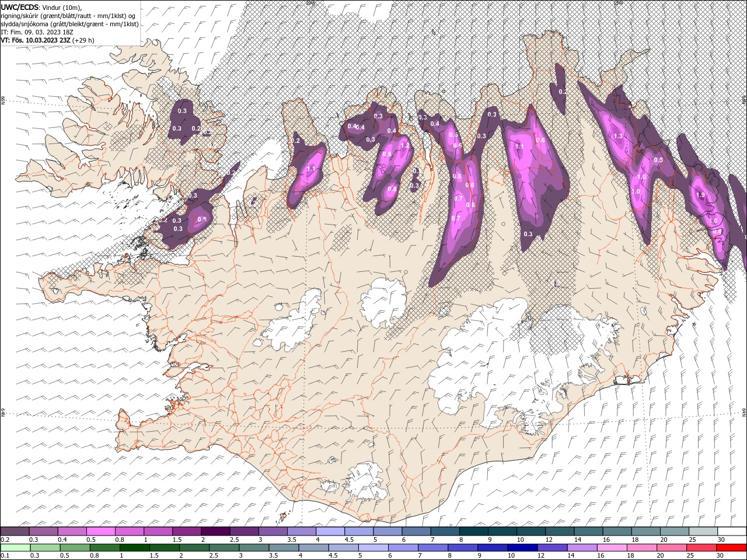Pick bright red bottom-row swatch starting at 30

pos(731,548)
